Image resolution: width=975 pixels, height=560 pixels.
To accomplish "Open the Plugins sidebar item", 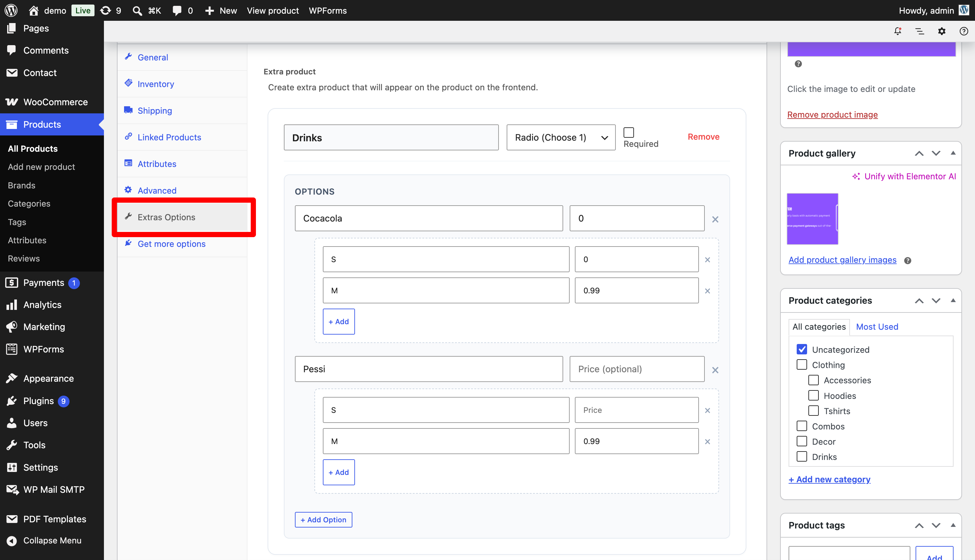I will pyautogui.click(x=52, y=401).
